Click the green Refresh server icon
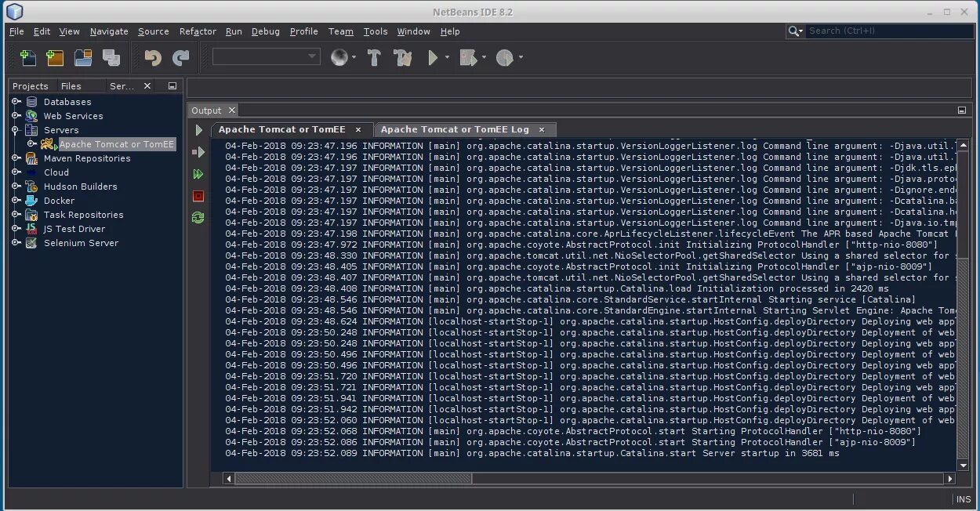The width and height of the screenshot is (980, 511). click(x=198, y=218)
